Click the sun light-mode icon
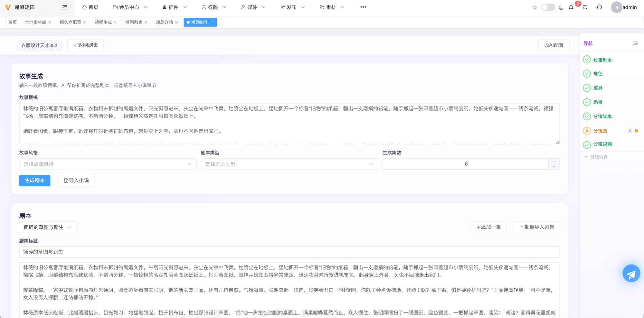This screenshot has width=644, height=318. point(535,7)
